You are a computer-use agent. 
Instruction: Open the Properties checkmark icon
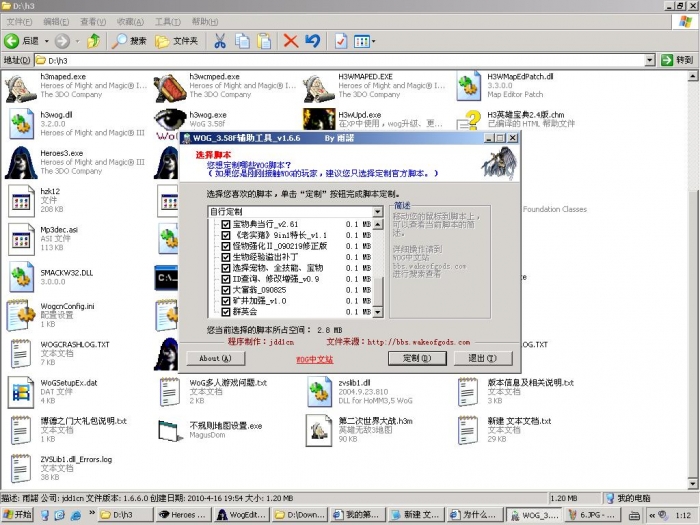tap(341, 42)
